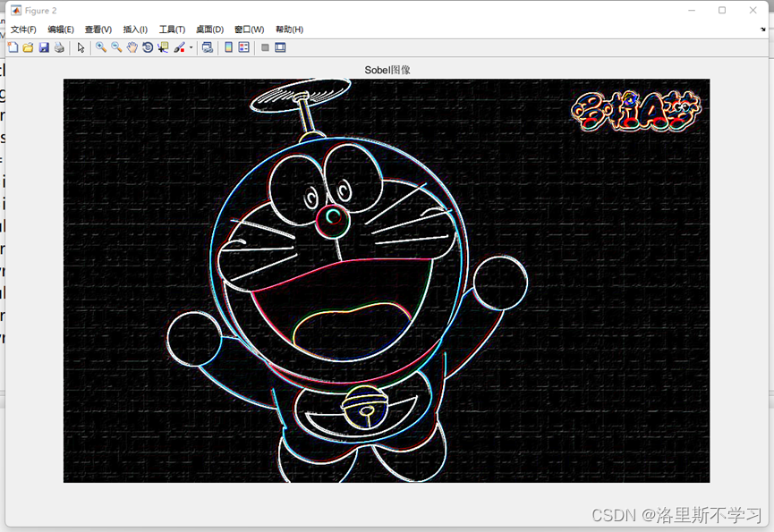Viewport: 774px width, 532px height.
Task: Minimize the Figure 2 window
Action: [x=692, y=11]
